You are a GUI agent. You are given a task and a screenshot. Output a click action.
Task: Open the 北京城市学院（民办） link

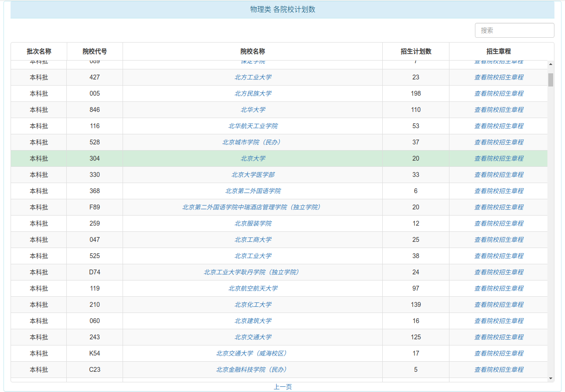pos(253,142)
